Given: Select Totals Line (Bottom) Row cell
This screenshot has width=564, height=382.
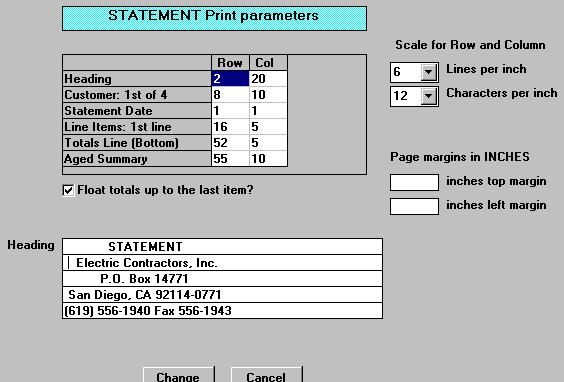Looking at the screenshot, I should [x=230, y=143].
